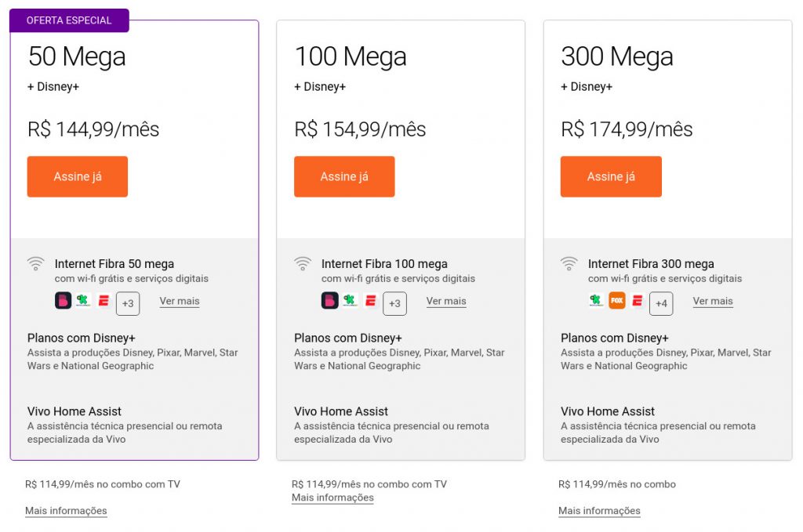Click the black B app icon in 50 Mega plan

click(63, 300)
